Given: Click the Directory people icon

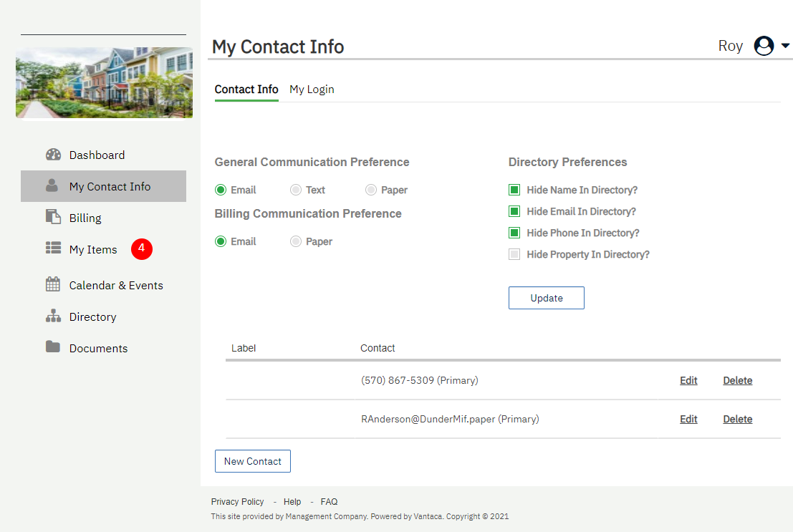Looking at the screenshot, I should pyautogui.click(x=53, y=316).
